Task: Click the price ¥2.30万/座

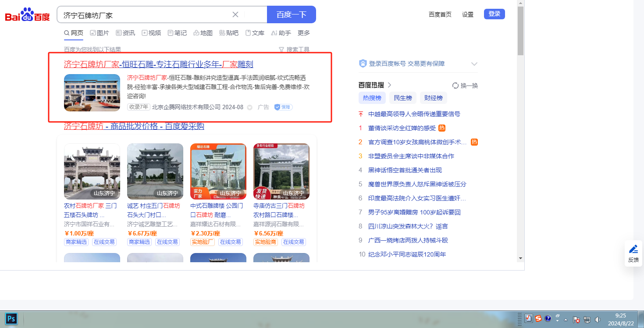Action: coord(205,233)
